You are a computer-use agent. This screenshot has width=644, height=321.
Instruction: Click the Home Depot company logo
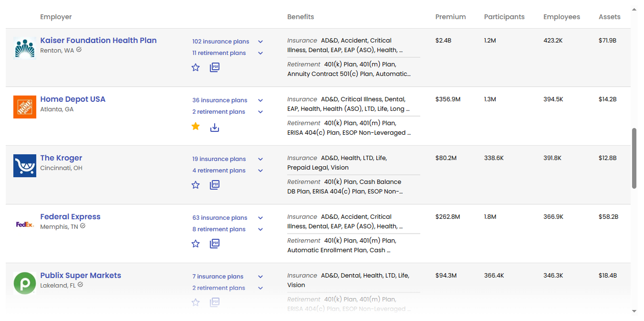pyautogui.click(x=24, y=107)
